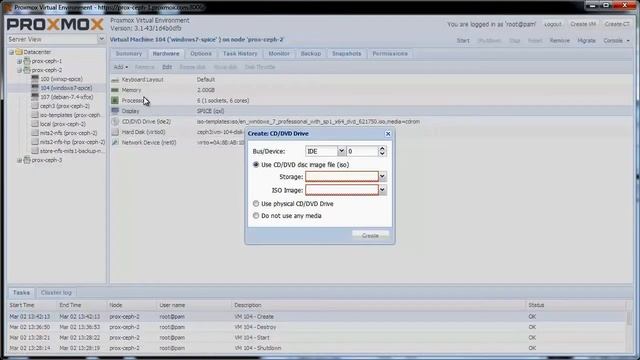
Task: Click the device number input field
Action: (362, 151)
